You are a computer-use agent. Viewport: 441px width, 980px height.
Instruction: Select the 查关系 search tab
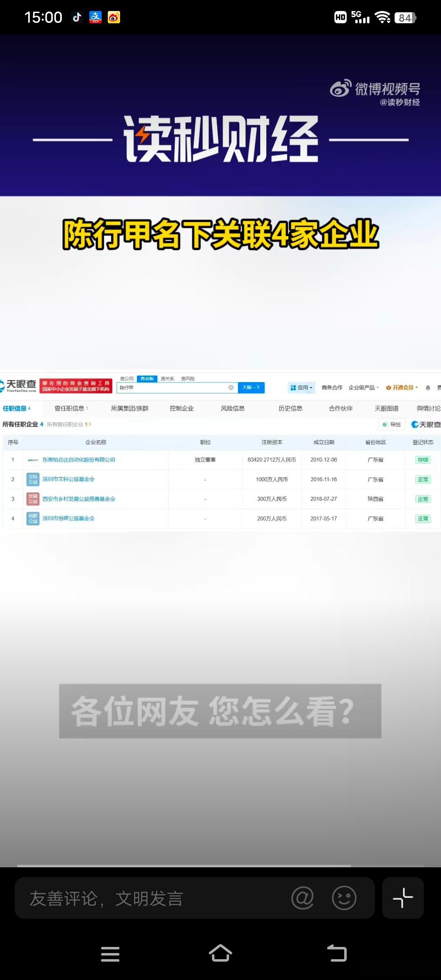point(167,379)
